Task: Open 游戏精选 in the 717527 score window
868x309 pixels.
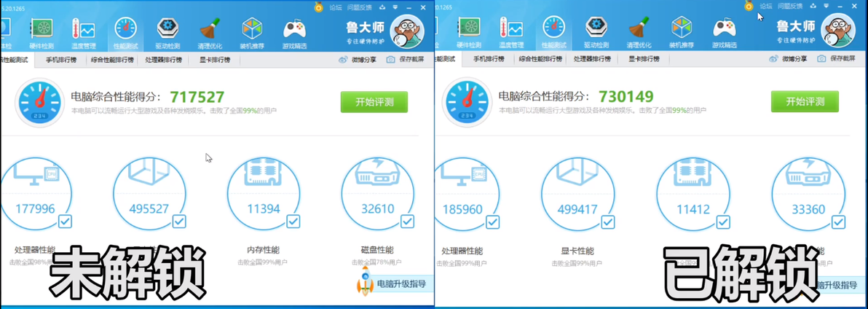Action: click(x=294, y=34)
